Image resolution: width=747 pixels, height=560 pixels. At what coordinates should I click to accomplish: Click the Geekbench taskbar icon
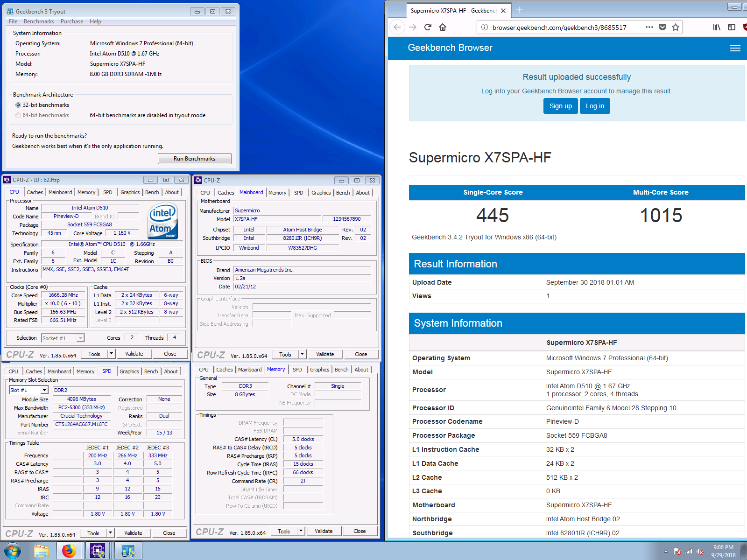(x=128, y=551)
